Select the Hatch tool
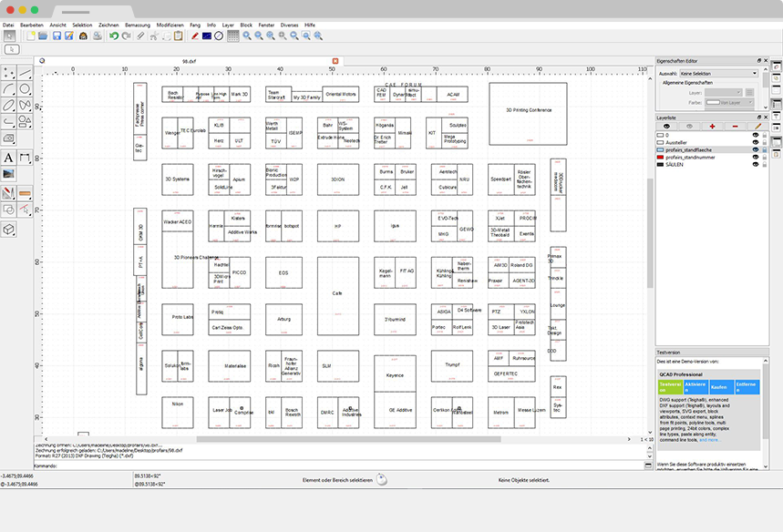783x532 pixels. (x=8, y=138)
